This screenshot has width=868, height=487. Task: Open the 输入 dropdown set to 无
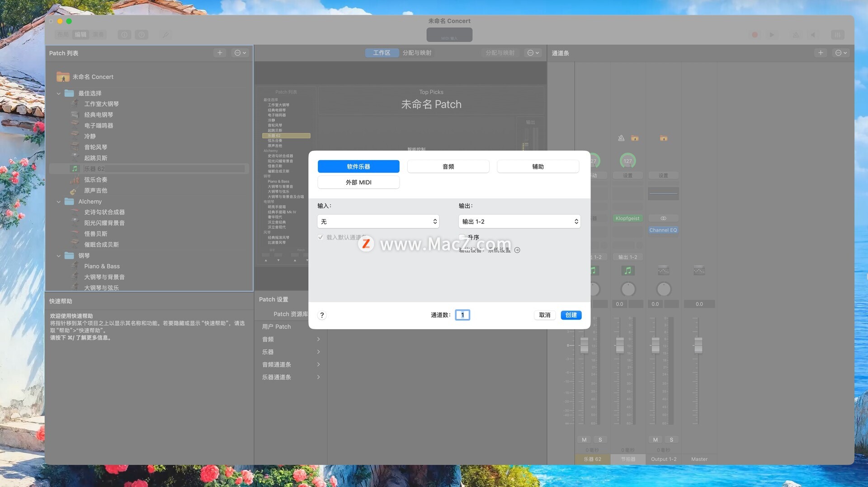coord(378,222)
